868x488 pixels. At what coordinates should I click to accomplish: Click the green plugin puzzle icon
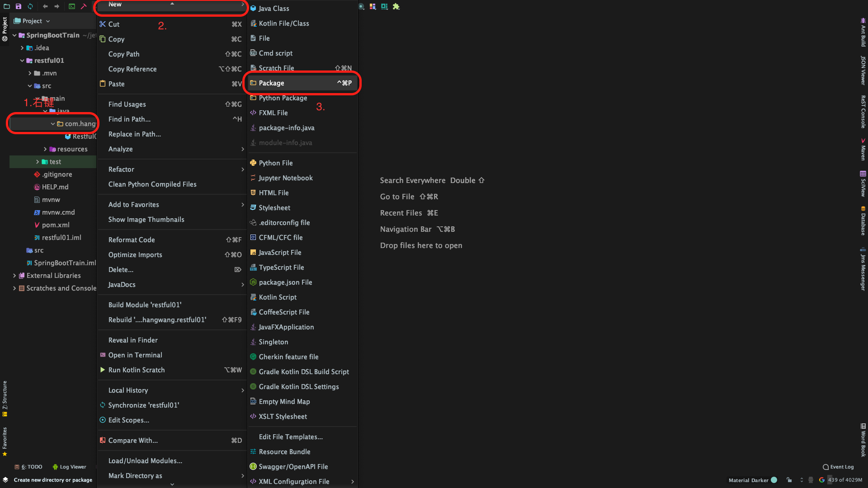(396, 6)
